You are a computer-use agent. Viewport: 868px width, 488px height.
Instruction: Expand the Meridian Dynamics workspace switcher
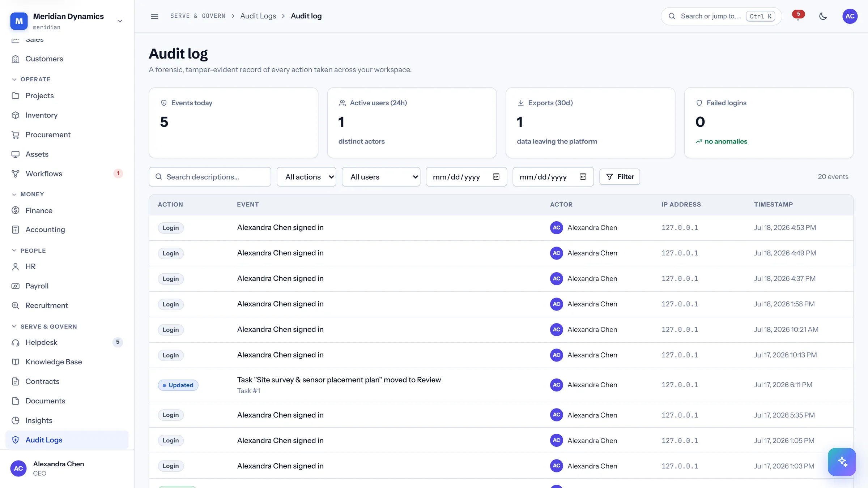click(120, 21)
